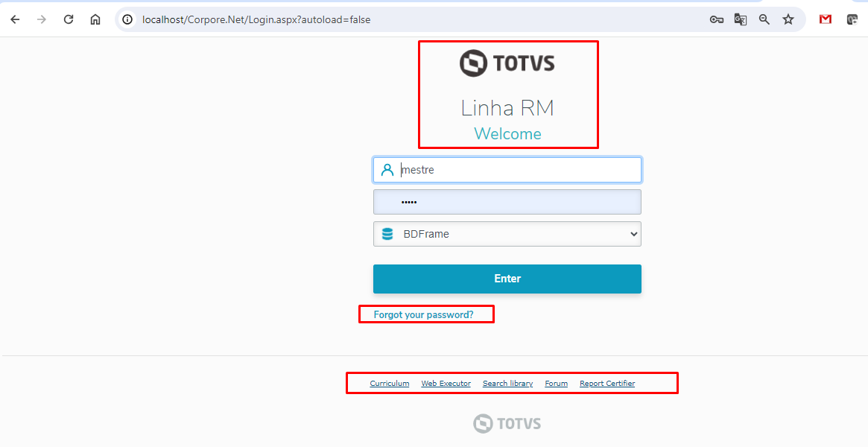Open the BDFrame database dropdown
This screenshot has width=868, height=447.
[x=507, y=234]
